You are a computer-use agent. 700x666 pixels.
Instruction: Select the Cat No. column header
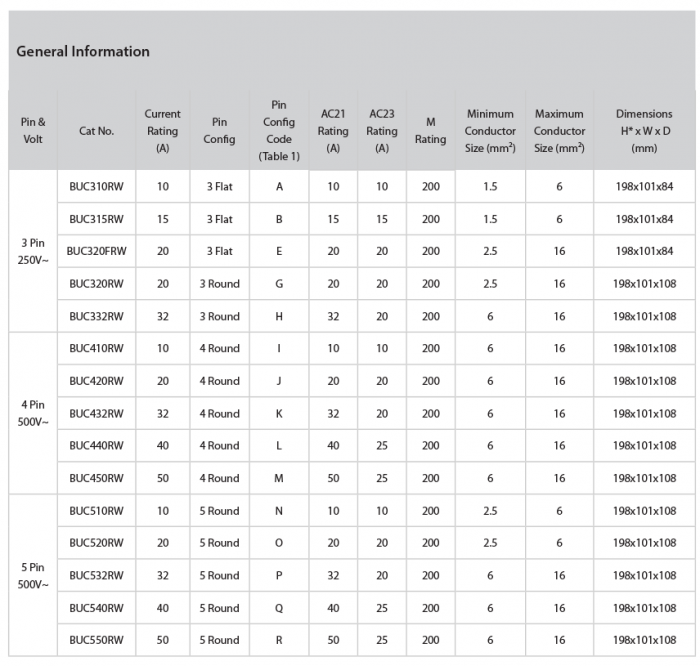pyautogui.click(x=97, y=132)
